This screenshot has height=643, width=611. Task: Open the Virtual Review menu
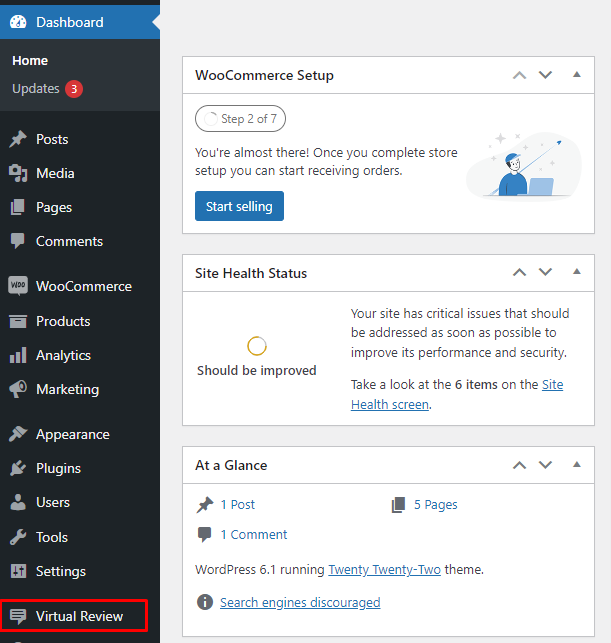pyautogui.click(x=80, y=616)
